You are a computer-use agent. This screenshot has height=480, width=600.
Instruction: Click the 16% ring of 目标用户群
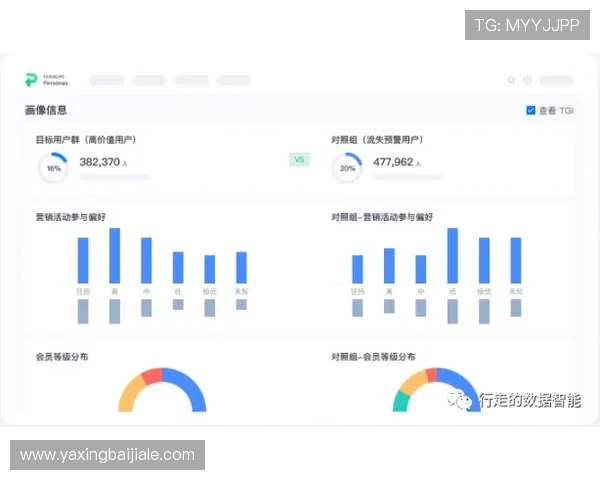[53, 168]
